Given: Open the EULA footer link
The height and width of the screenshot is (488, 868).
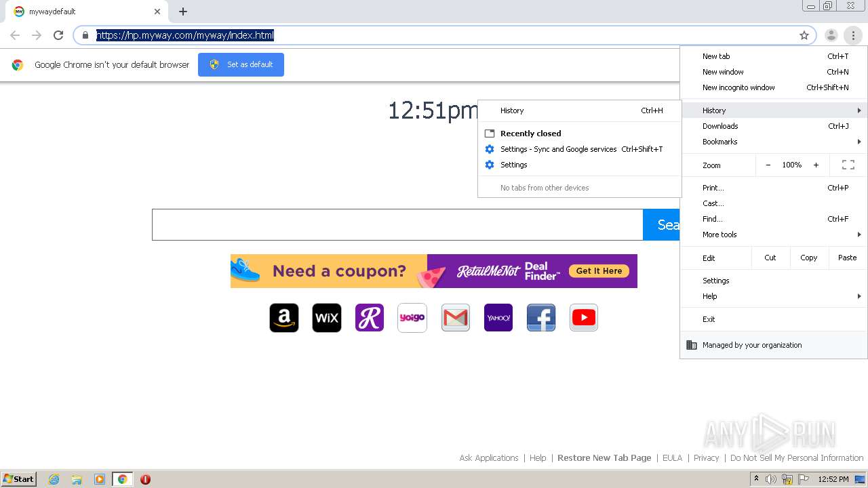Looking at the screenshot, I should pos(673,458).
